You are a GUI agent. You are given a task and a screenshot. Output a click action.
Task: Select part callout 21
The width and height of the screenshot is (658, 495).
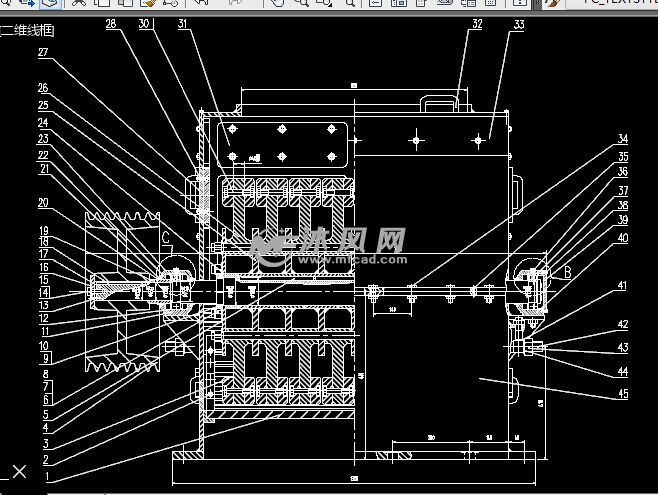44,169
